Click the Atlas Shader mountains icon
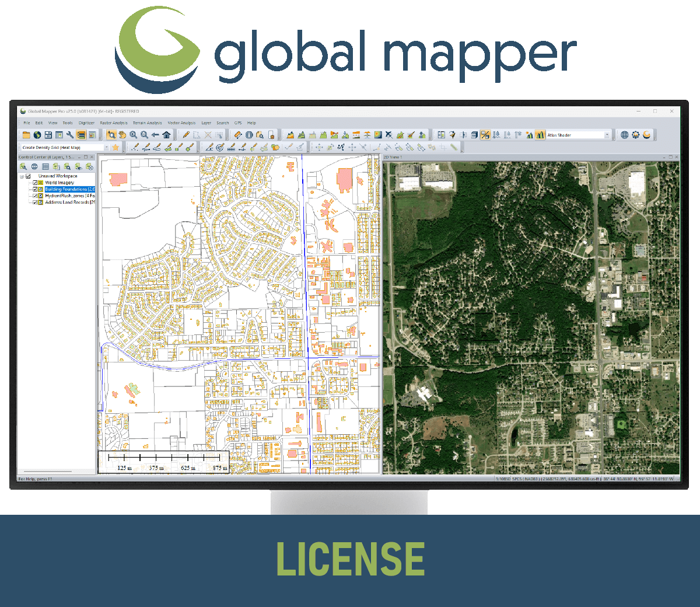Image resolution: width=700 pixels, height=607 pixels. [541, 135]
